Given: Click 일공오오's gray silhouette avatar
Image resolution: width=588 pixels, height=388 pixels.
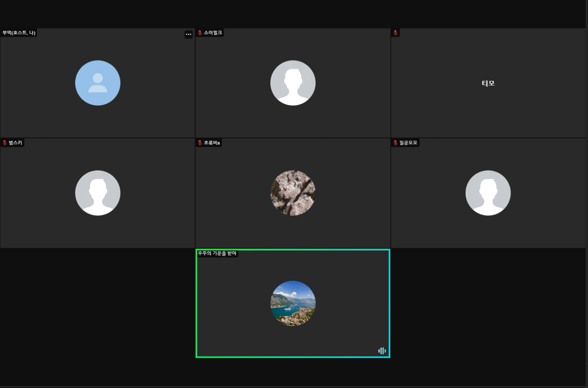Looking at the screenshot, I should [x=488, y=193].
